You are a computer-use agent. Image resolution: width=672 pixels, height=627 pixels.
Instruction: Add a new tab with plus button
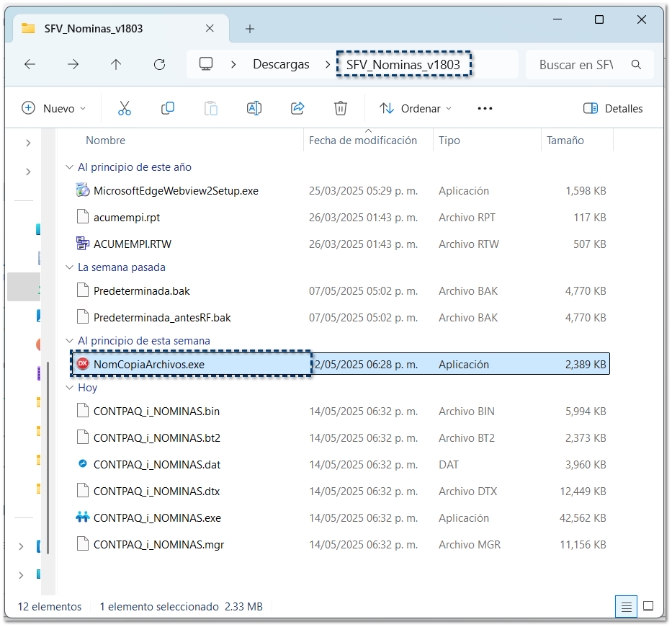(250, 29)
